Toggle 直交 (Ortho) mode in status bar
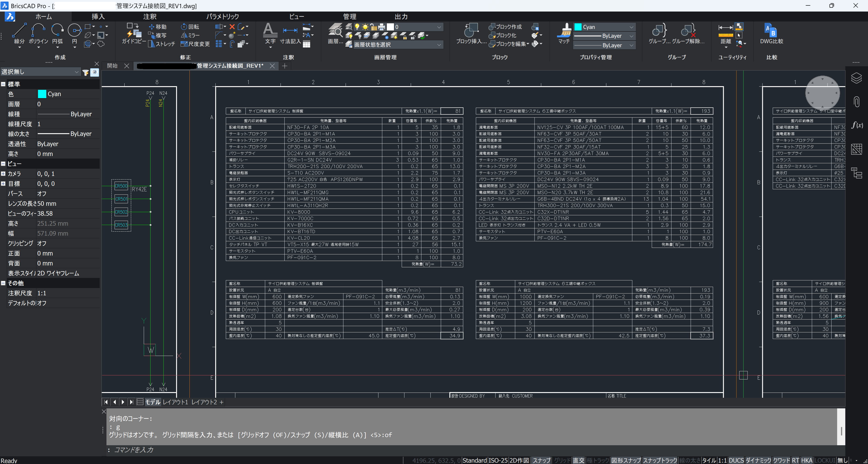Viewport: 868px width, 464px height. 578,460
